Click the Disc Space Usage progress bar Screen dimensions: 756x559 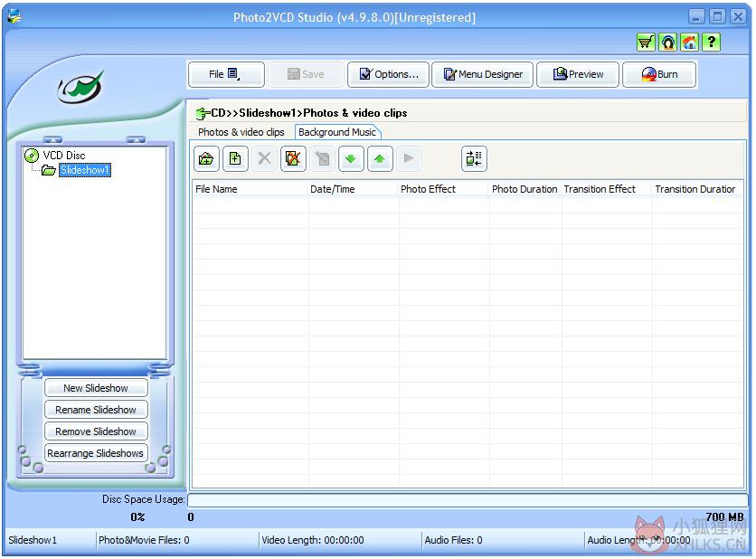coord(468,500)
